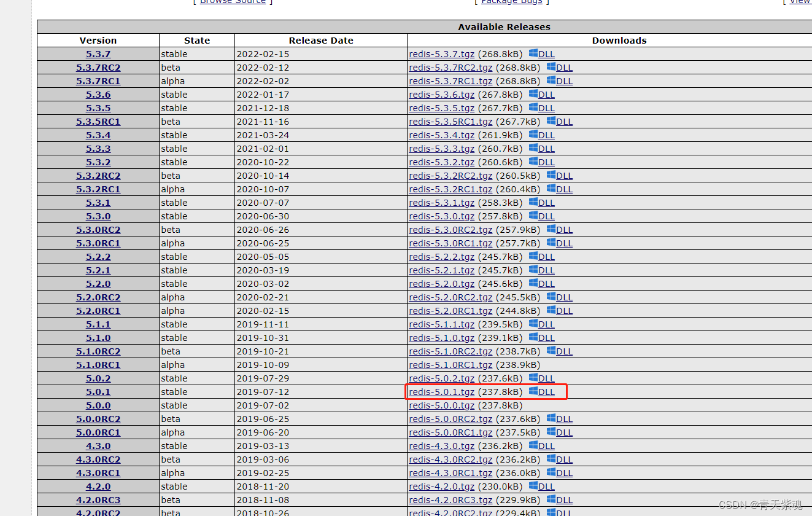This screenshot has height=516, width=812.
Task: Download redis-5.0.0RC1.tgz
Action: [x=450, y=432]
